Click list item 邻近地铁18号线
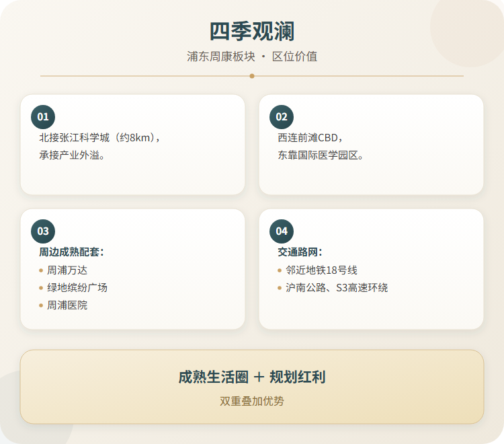 [321, 270]
